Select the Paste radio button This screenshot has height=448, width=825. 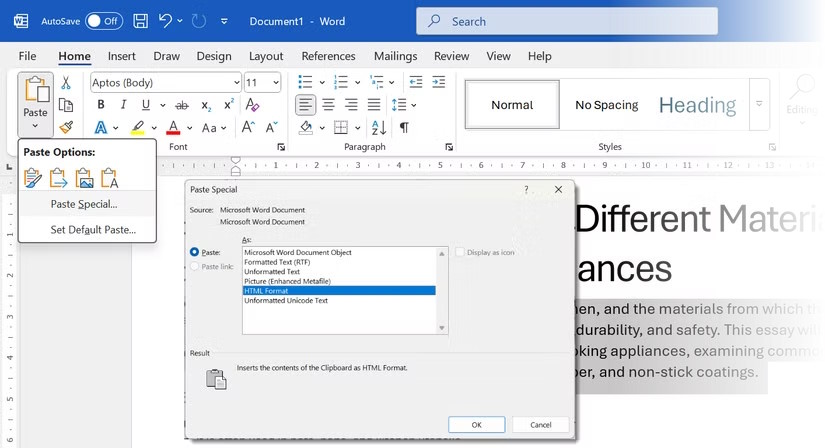click(x=195, y=253)
